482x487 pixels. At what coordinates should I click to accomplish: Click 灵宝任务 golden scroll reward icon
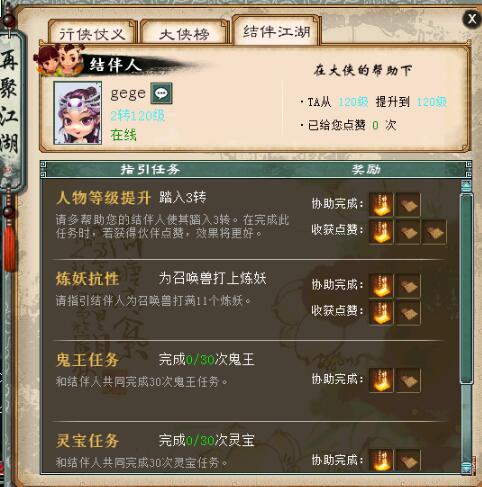[x=381, y=460]
